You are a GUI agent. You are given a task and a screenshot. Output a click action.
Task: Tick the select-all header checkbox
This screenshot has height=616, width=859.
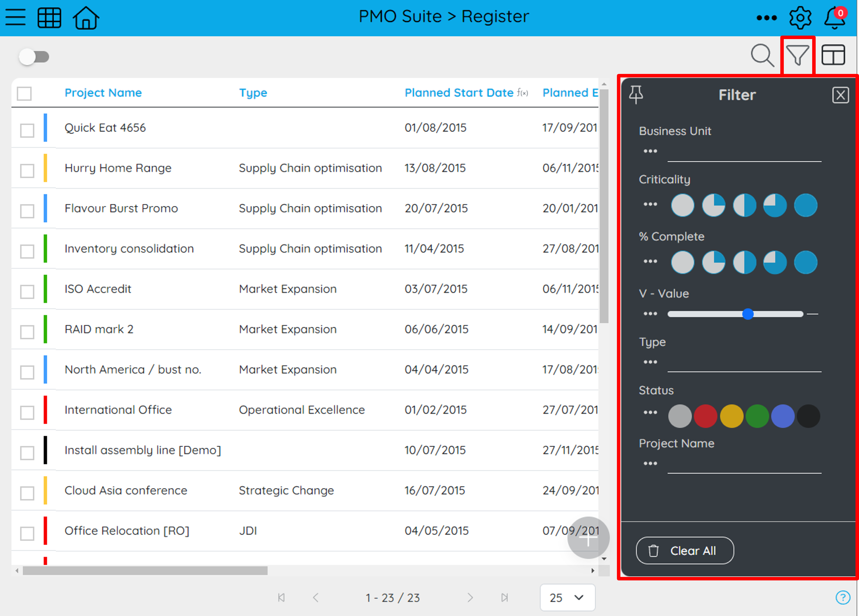[24, 94]
